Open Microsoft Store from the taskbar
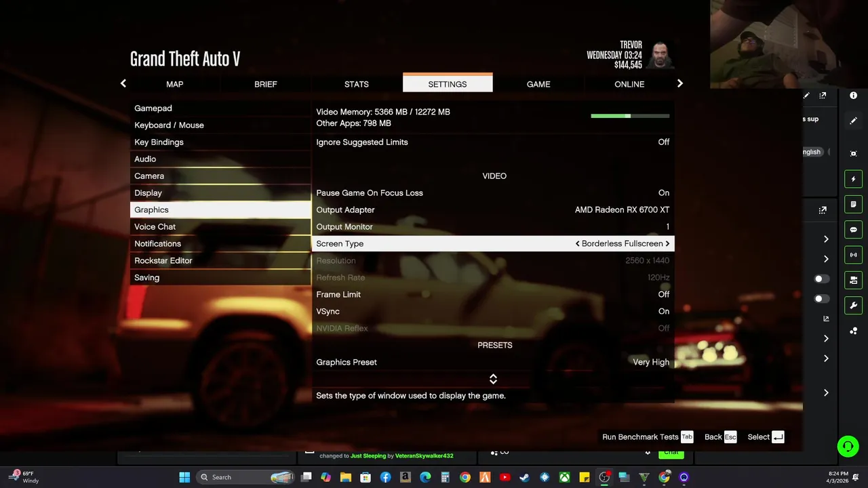Screen dimensions: 868x488 click(x=366, y=477)
